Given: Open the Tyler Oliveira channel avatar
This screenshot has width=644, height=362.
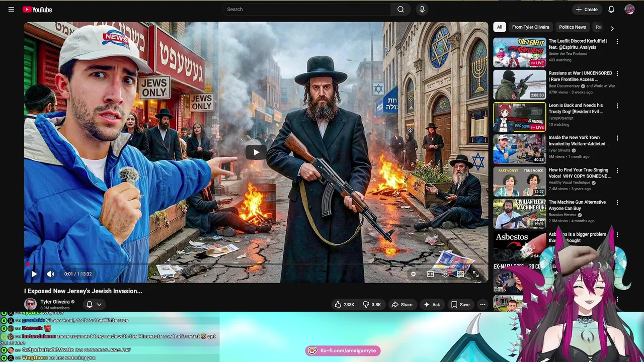Looking at the screenshot, I should point(31,304).
